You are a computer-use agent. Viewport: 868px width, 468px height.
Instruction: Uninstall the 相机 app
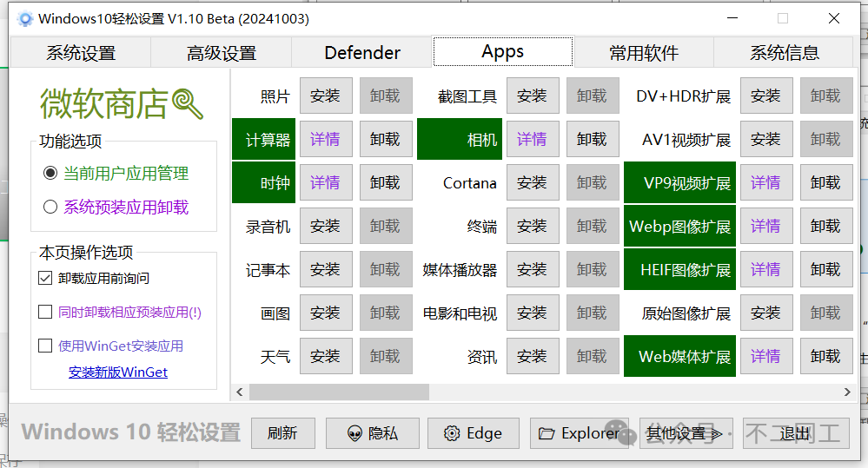pos(593,139)
